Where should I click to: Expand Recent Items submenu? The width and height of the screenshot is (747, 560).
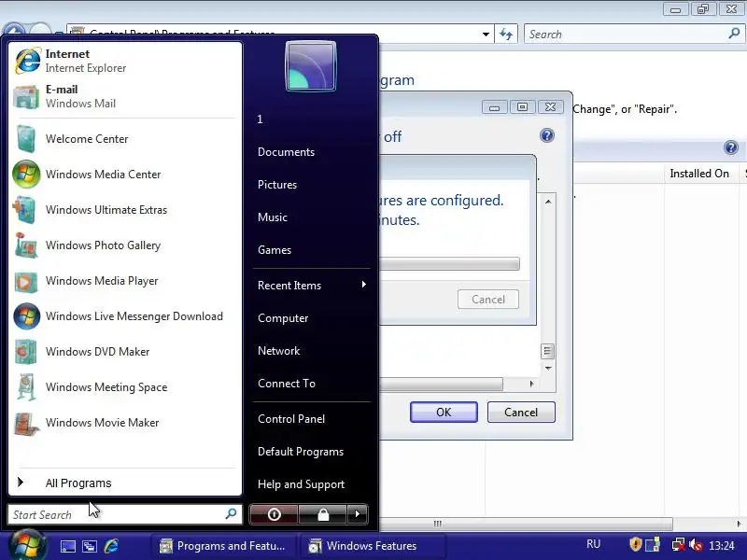point(312,286)
